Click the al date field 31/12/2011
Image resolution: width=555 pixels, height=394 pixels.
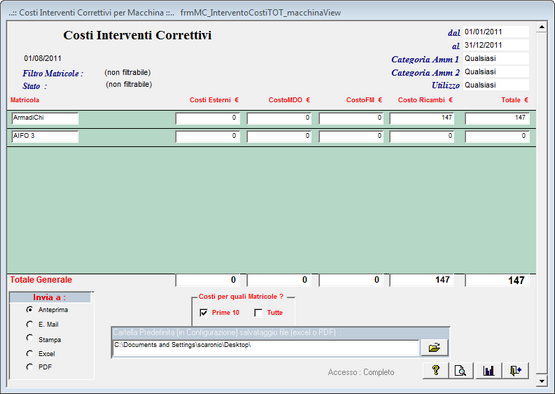point(496,45)
